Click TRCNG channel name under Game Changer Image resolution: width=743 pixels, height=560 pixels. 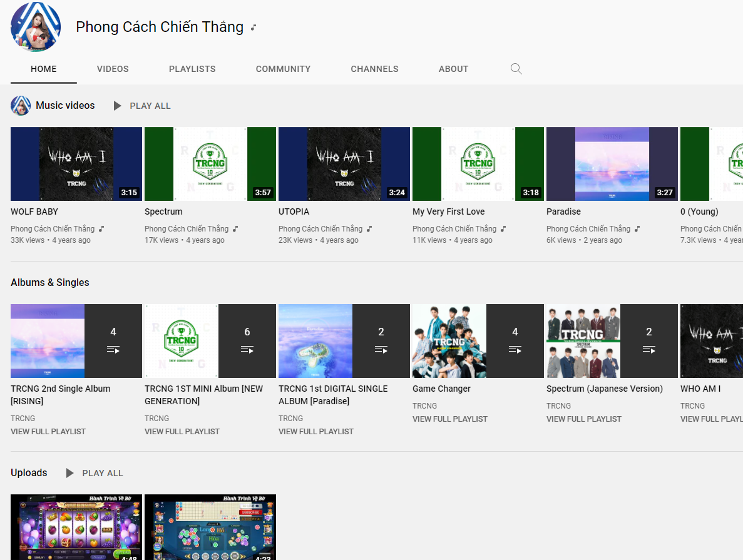click(x=424, y=406)
